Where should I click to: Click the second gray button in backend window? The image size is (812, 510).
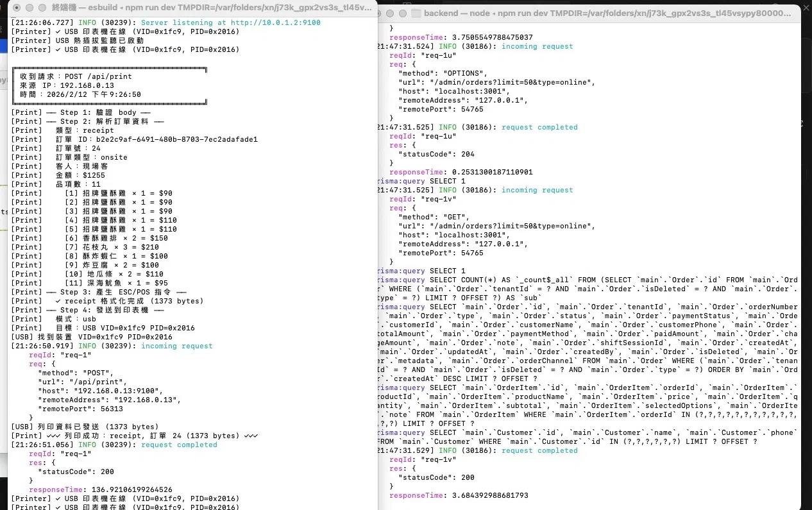pos(402,13)
